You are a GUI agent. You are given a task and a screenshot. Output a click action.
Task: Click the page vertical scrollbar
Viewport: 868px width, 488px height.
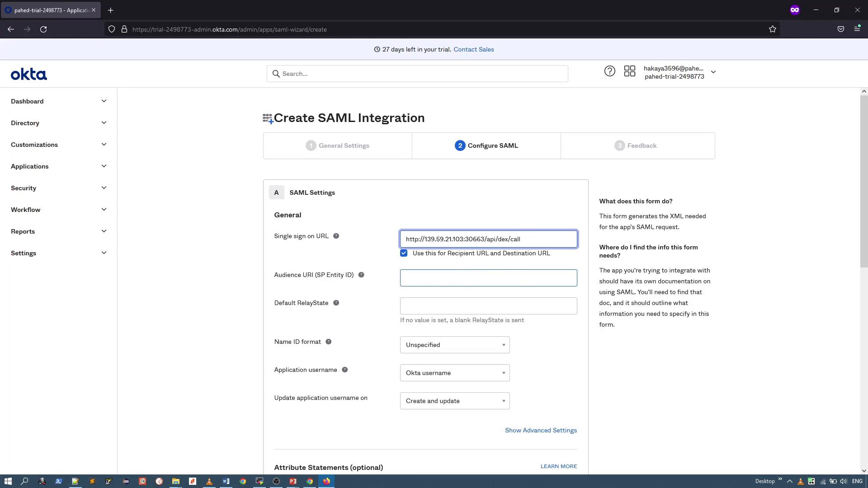pyautogui.click(x=864, y=181)
